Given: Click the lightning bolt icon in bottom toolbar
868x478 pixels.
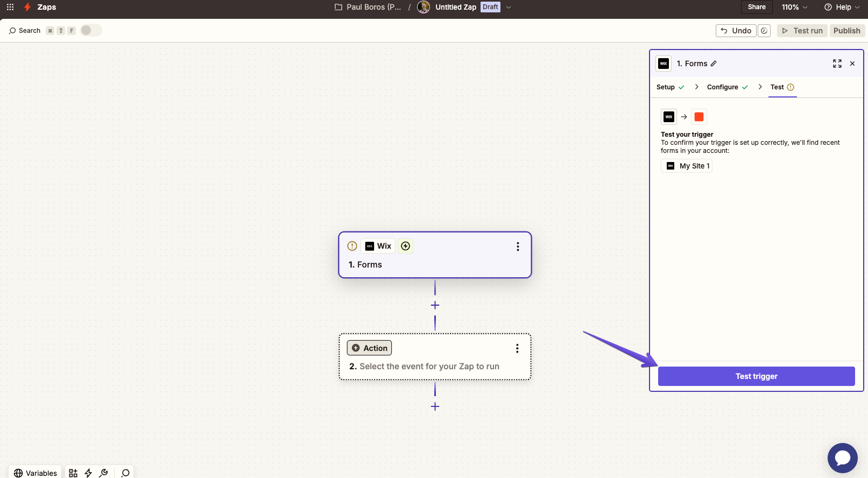Looking at the screenshot, I should pos(88,473).
